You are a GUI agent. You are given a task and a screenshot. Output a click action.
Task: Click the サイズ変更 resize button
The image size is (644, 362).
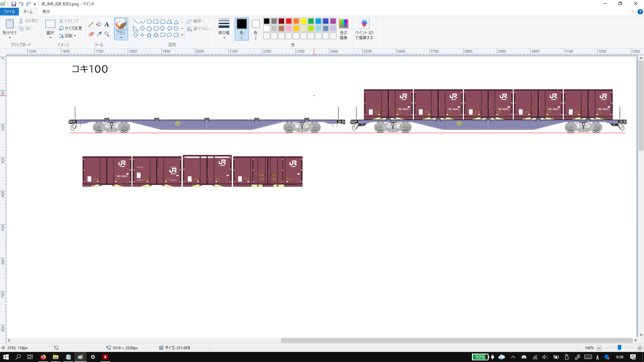[x=71, y=28]
